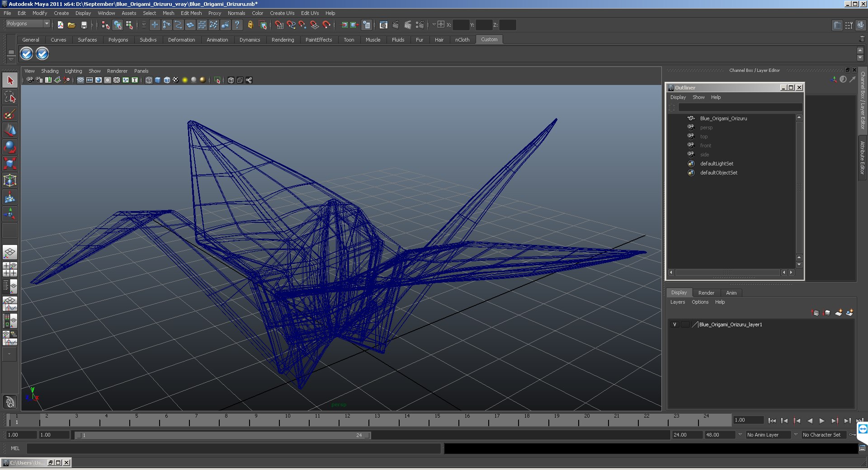Viewport: 868px width, 470px height.
Task: Toggle wireframe shading cube in viewport toolbar
Action: pos(149,80)
